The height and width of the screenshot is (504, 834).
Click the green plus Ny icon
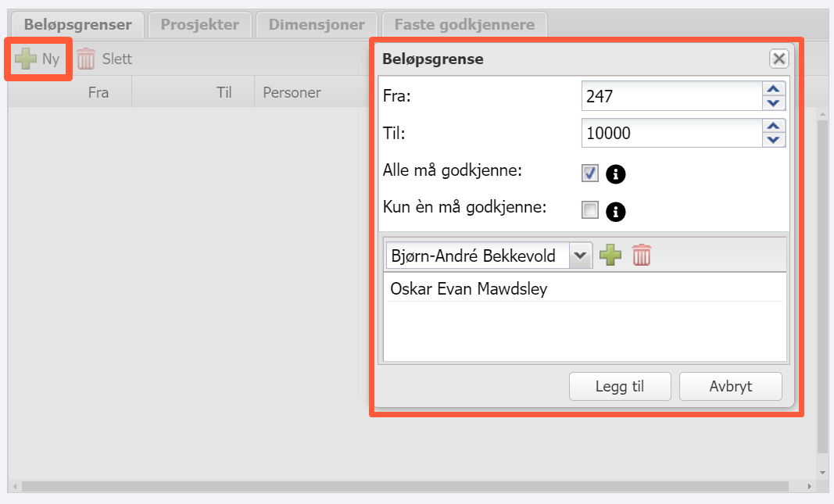(x=25, y=59)
